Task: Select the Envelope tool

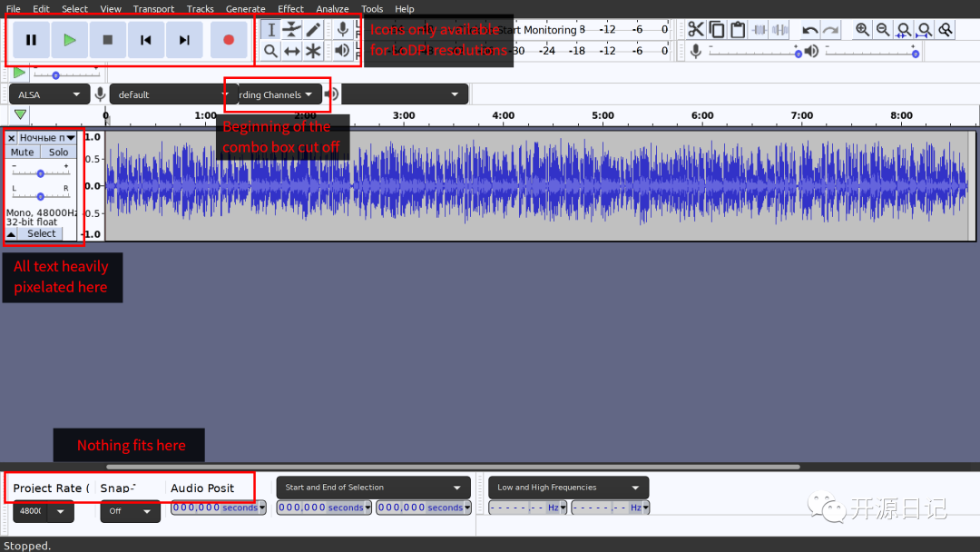Action: coord(292,29)
